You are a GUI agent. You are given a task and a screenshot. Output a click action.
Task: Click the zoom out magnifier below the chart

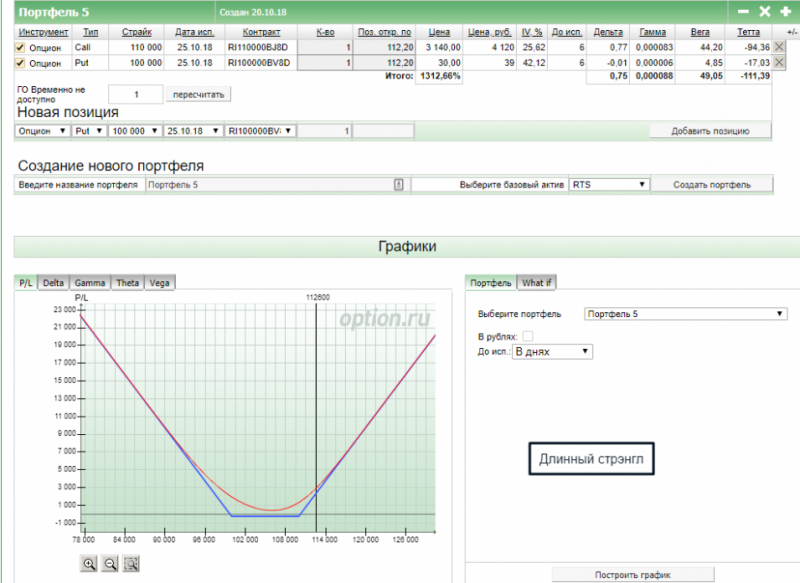pos(111,564)
